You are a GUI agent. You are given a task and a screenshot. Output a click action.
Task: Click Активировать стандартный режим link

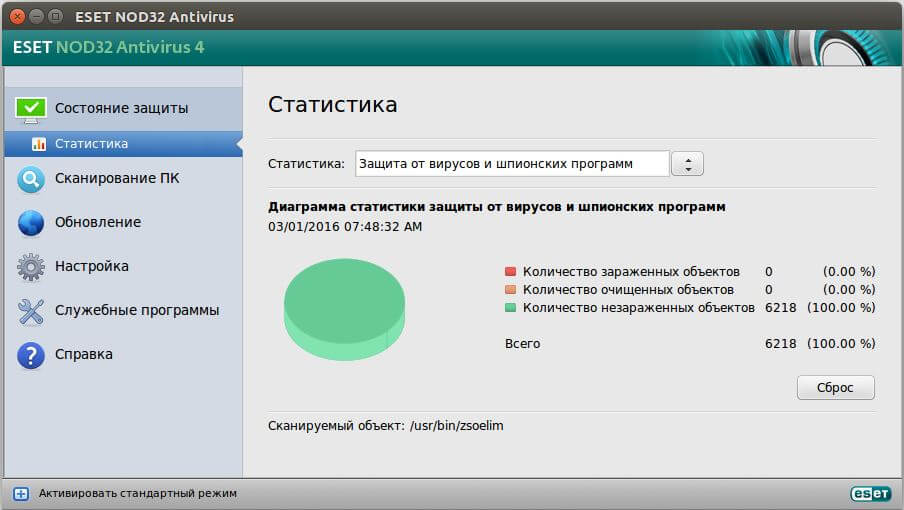pos(138,494)
